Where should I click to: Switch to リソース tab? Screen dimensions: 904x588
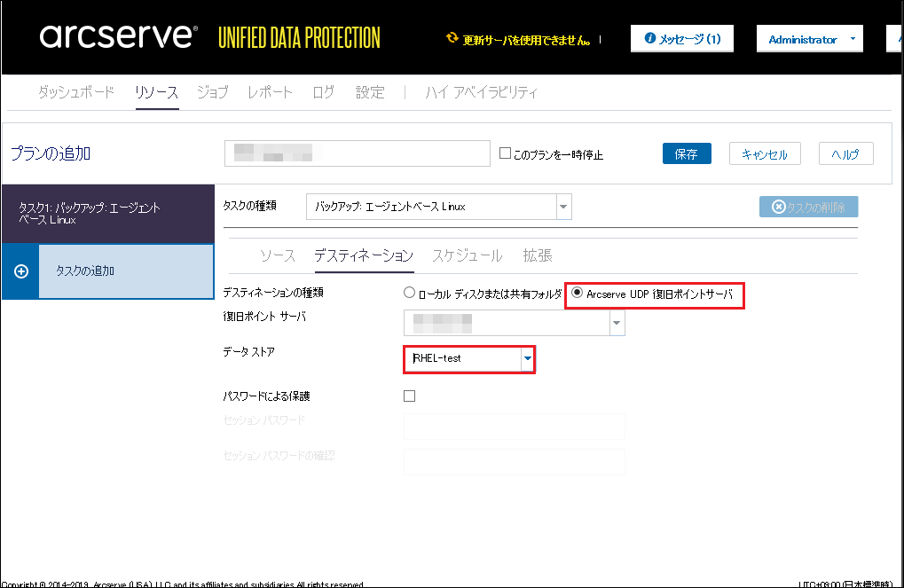157,92
